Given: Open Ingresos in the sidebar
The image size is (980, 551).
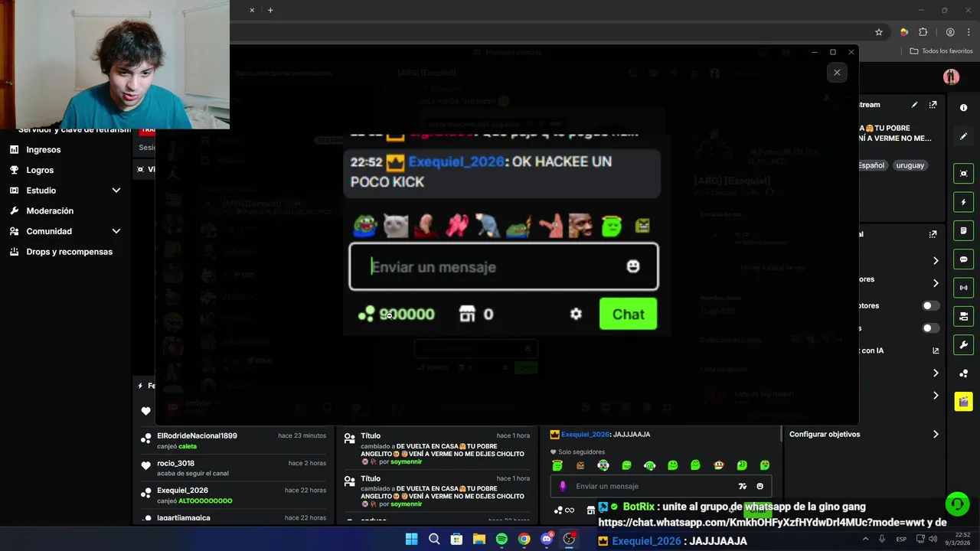Looking at the screenshot, I should 43,149.
